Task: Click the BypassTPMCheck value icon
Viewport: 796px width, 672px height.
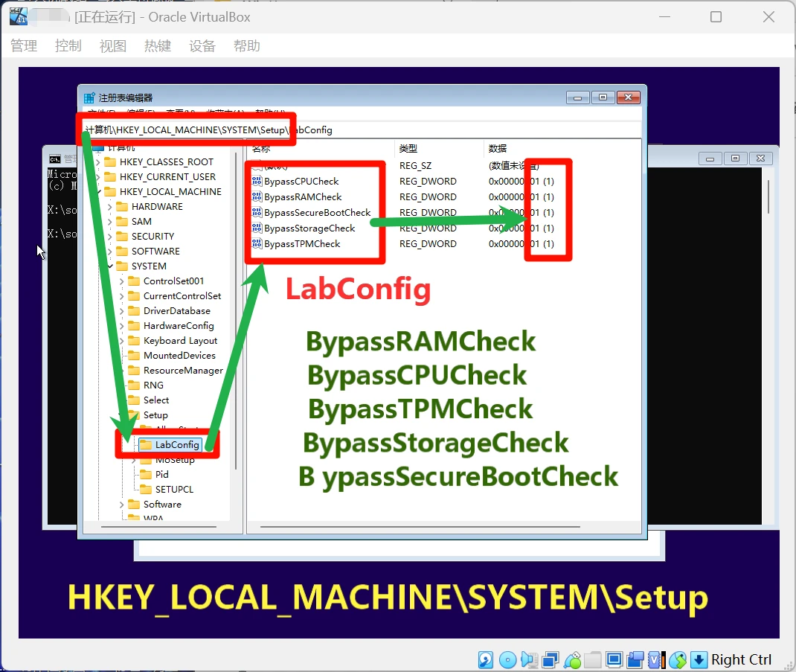Action: click(x=257, y=244)
